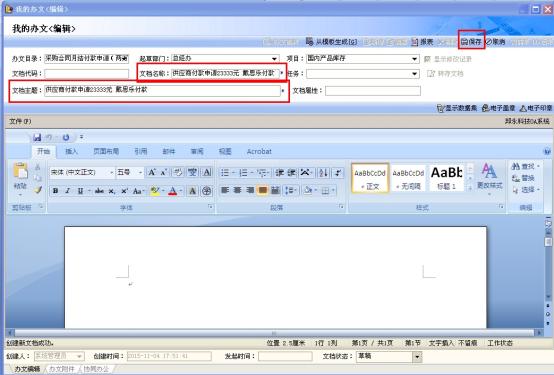Select the 标题 1 Heading style
Viewport: 554px width, 375px height.
(x=447, y=178)
